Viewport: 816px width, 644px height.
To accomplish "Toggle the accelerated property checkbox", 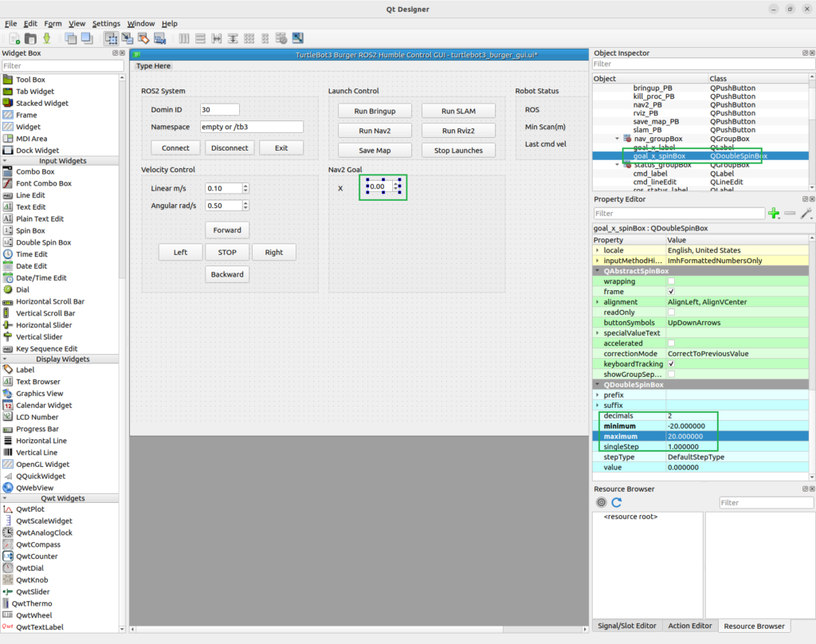I will click(x=671, y=343).
